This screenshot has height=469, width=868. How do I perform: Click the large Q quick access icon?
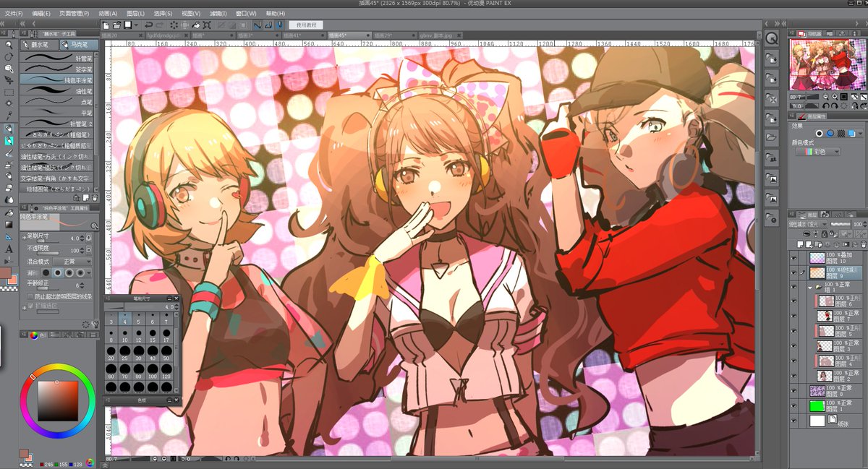(773, 38)
